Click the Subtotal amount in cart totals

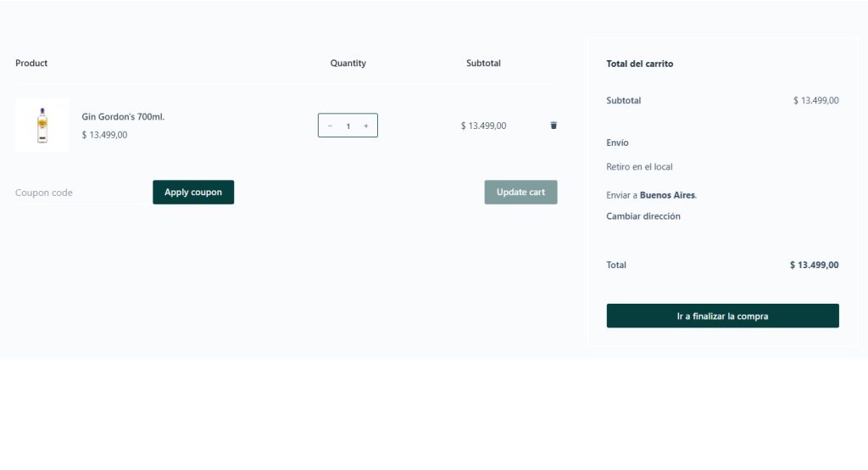click(x=816, y=100)
